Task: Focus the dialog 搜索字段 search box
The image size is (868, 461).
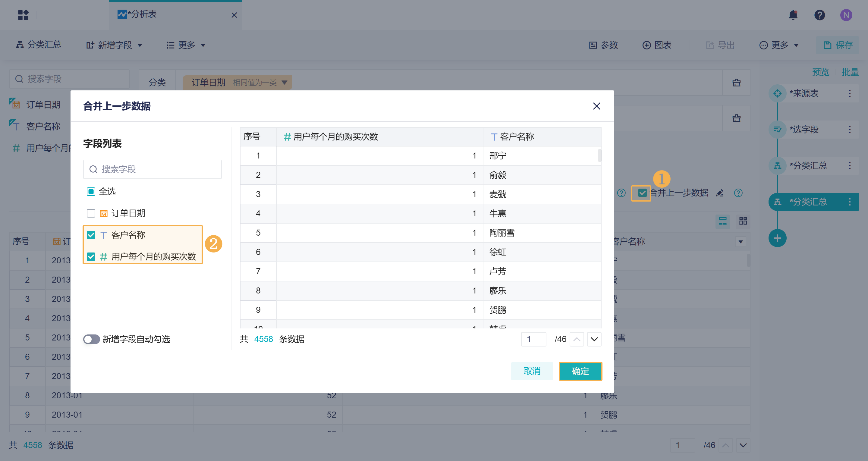Action: click(152, 169)
